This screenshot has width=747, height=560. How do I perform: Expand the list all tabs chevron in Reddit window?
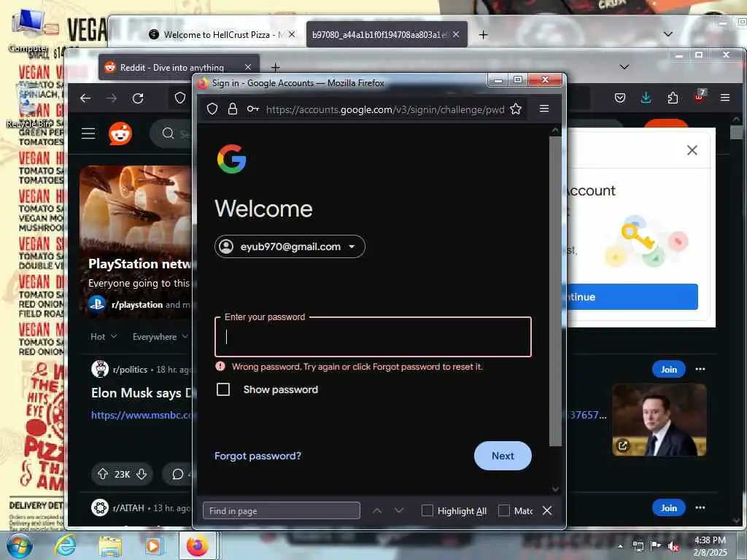click(624, 66)
